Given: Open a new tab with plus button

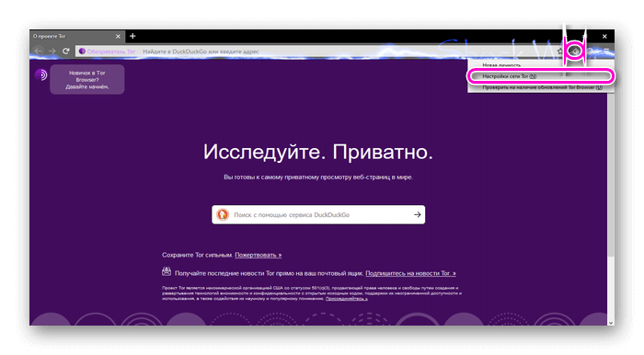Looking at the screenshot, I should [x=132, y=36].
